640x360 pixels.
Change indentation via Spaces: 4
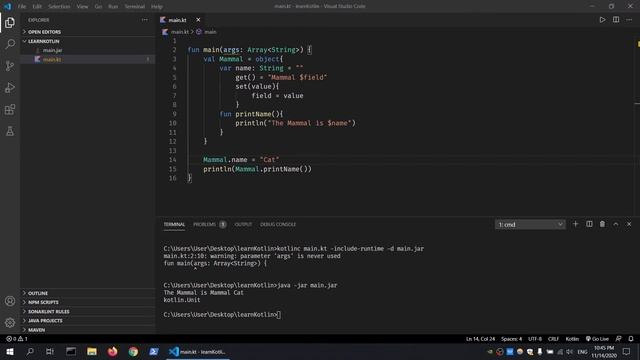(x=511, y=339)
